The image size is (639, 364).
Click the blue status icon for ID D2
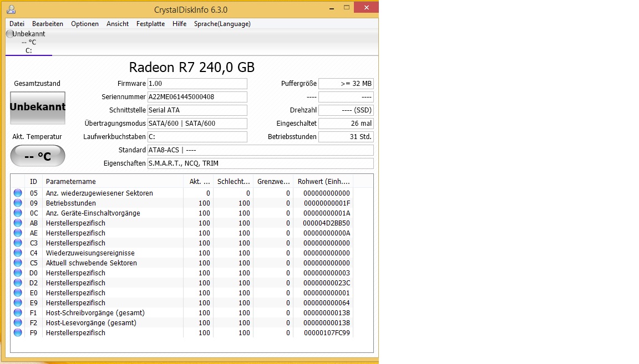(x=18, y=283)
